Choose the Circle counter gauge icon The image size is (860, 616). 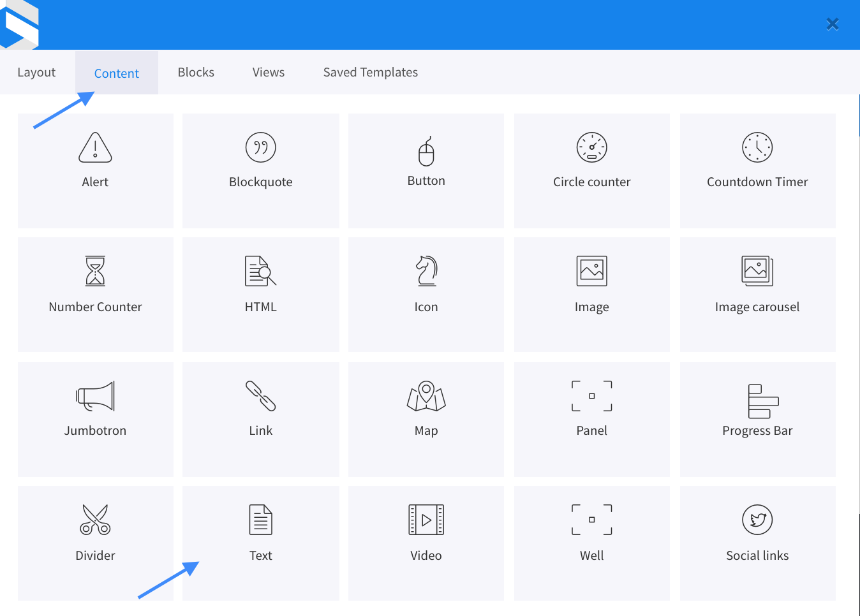[591, 147]
